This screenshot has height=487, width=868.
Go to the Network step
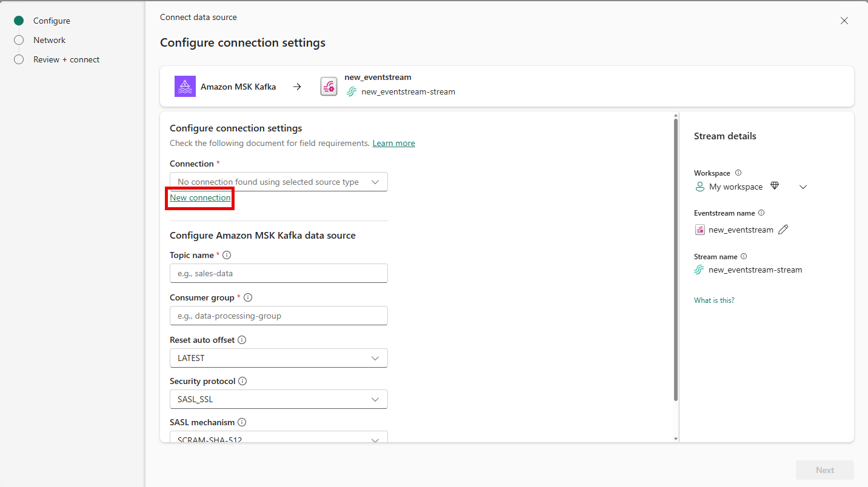(49, 40)
